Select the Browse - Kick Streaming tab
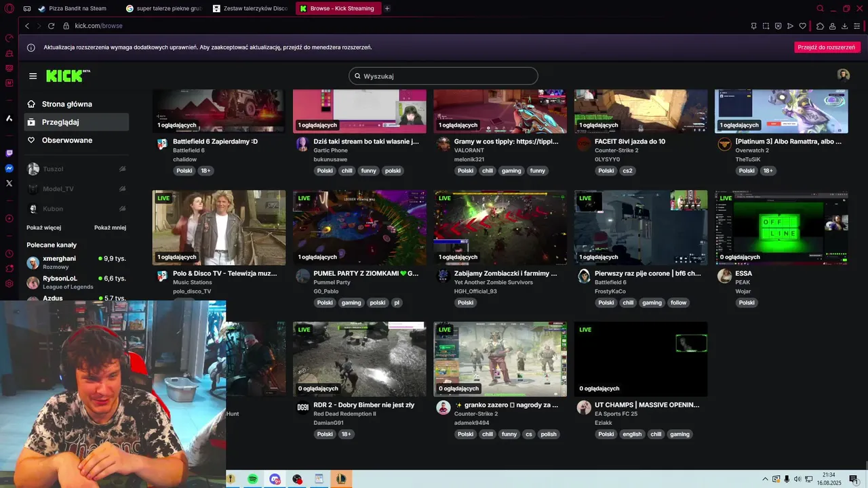Image resolution: width=868 pixels, height=488 pixels. tap(338, 9)
